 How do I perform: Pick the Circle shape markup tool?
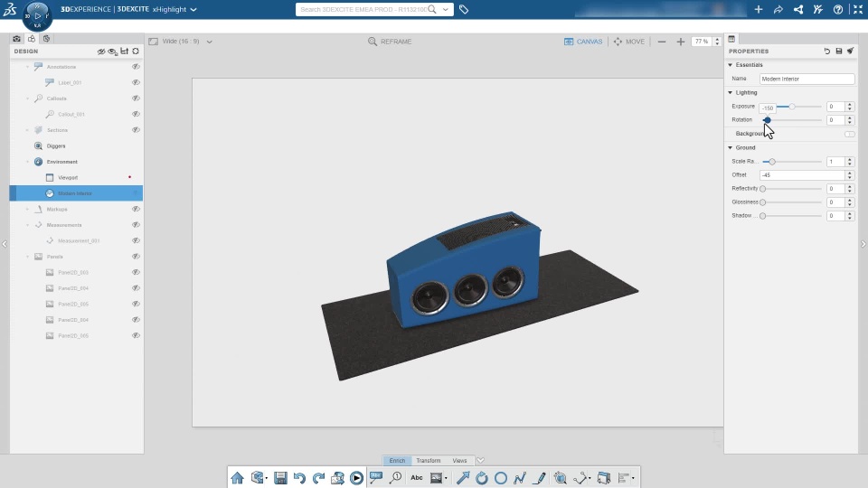click(500, 477)
